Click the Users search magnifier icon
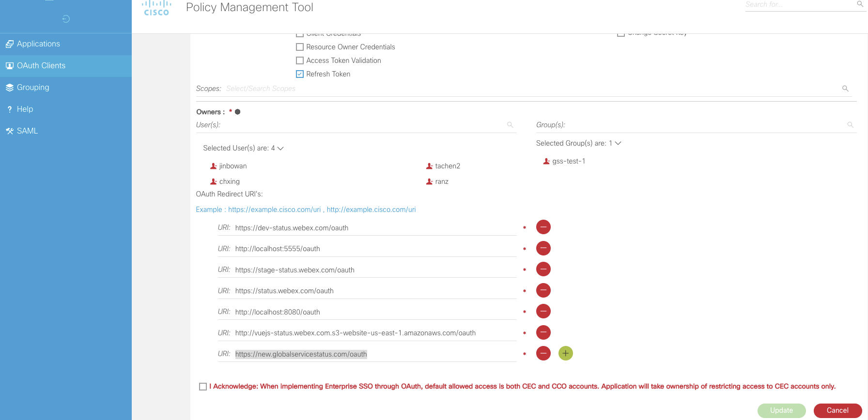This screenshot has height=420, width=868. pos(510,125)
